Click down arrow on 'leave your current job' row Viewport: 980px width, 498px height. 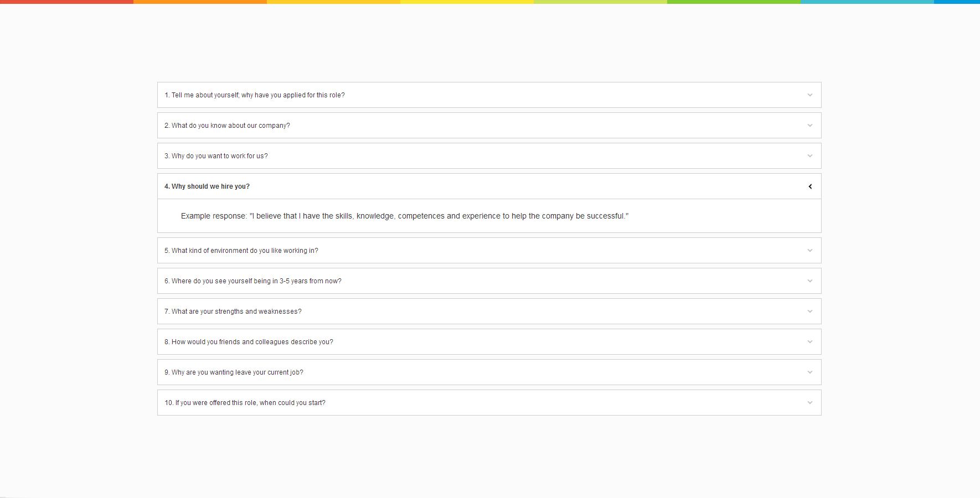point(810,372)
